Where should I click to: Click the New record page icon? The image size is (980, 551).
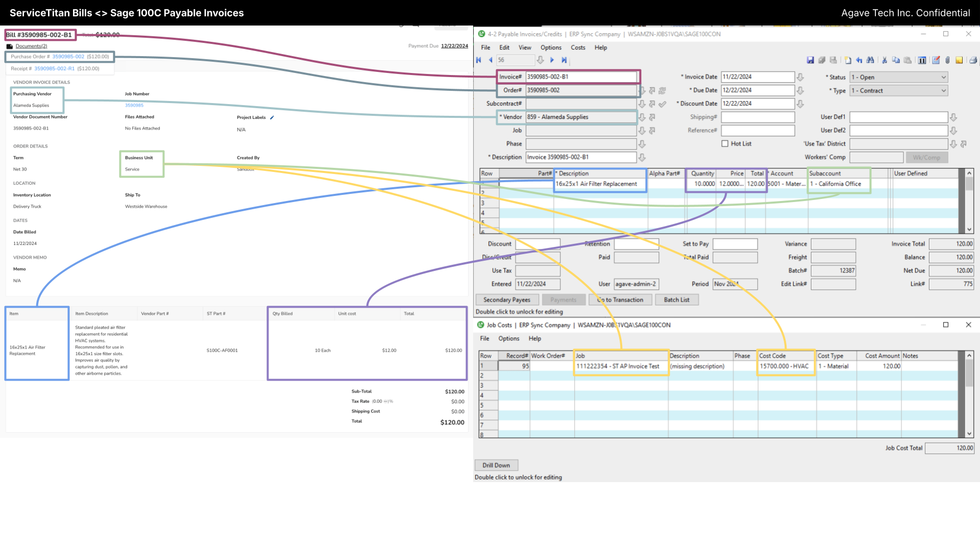(848, 60)
